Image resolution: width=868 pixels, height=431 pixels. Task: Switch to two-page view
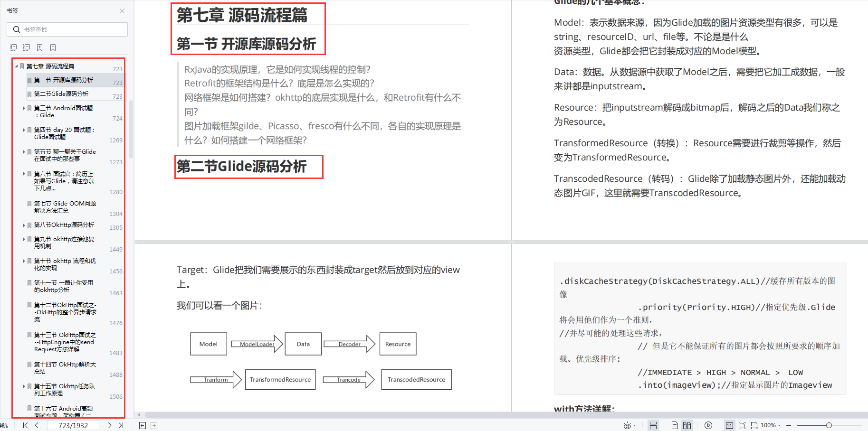(687, 425)
